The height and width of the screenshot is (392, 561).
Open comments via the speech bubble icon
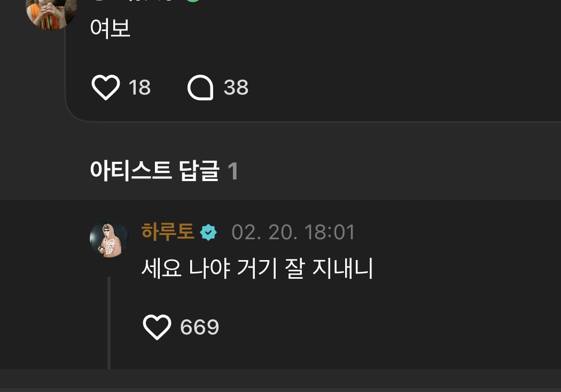tap(200, 87)
